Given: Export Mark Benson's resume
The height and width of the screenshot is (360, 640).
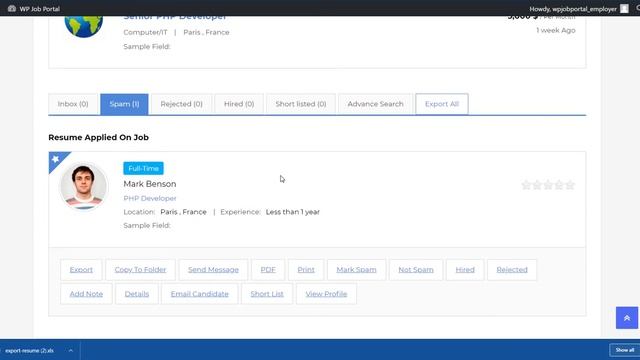Looking at the screenshot, I should 81,270.
